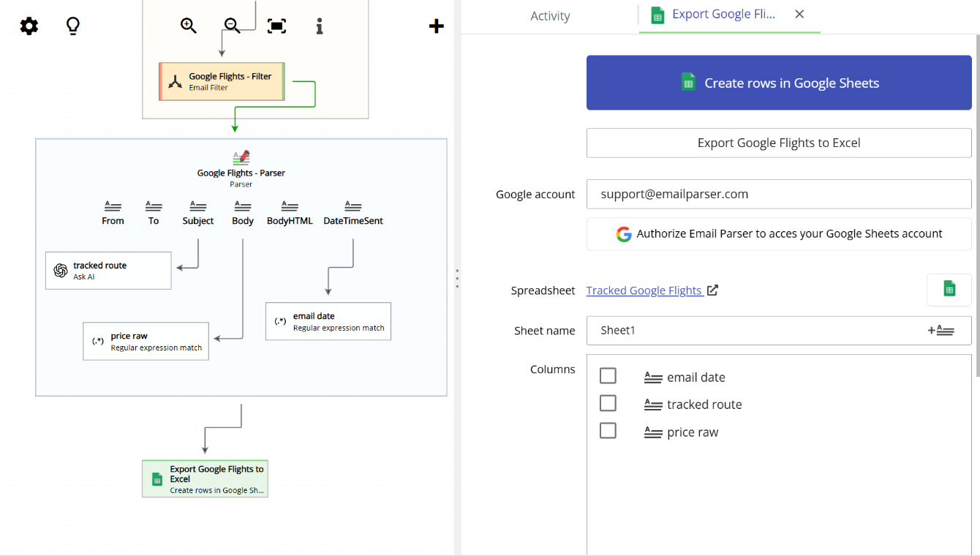Image resolution: width=980 pixels, height=556 pixels.
Task: Zoom in on the flow diagram
Action: point(188,25)
